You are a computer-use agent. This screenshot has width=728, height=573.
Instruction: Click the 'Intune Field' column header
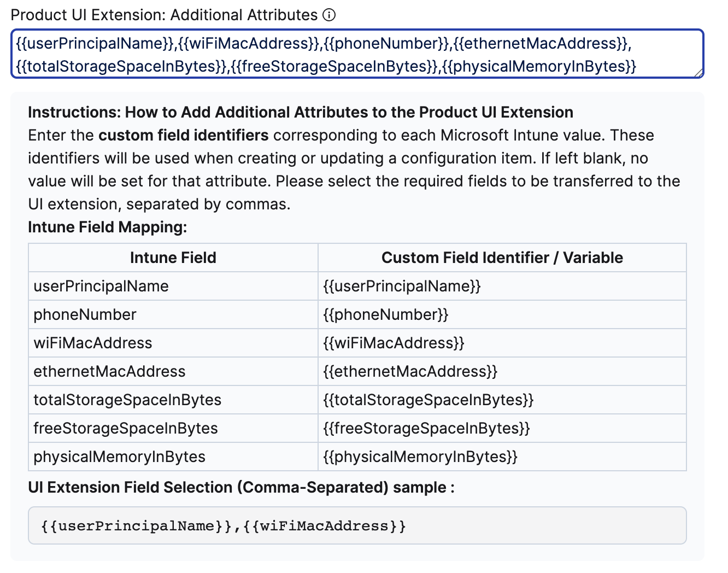tap(173, 258)
